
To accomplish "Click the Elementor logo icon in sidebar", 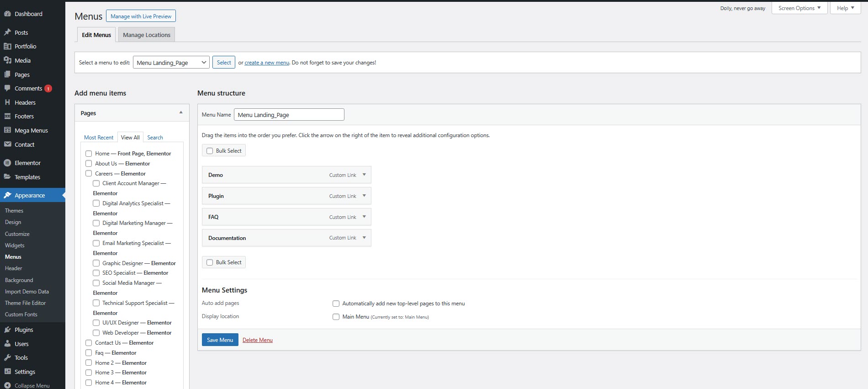I will pyautogui.click(x=7, y=163).
